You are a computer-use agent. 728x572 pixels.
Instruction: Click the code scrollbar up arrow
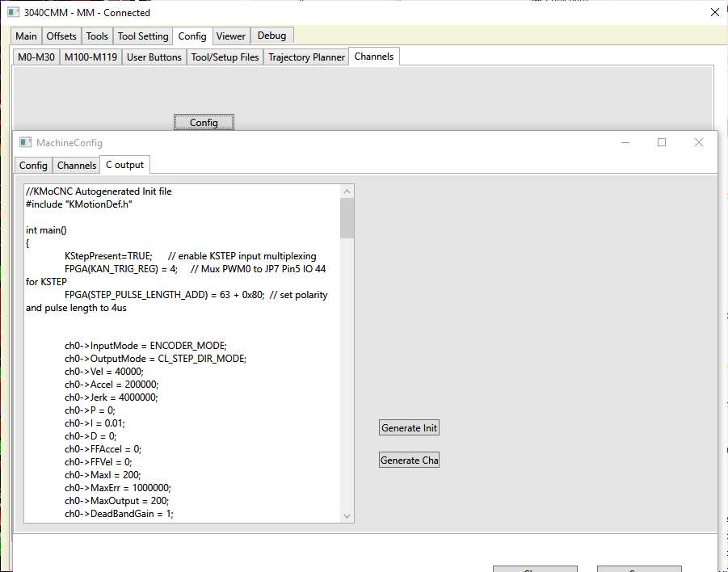[x=347, y=191]
